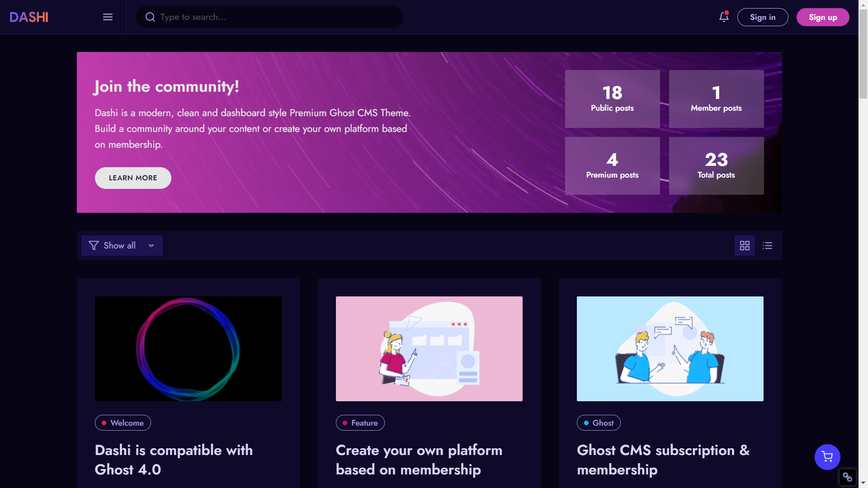Click the light blue illustration thumbnail
This screenshot has width=868, height=488.
(x=670, y=349)
